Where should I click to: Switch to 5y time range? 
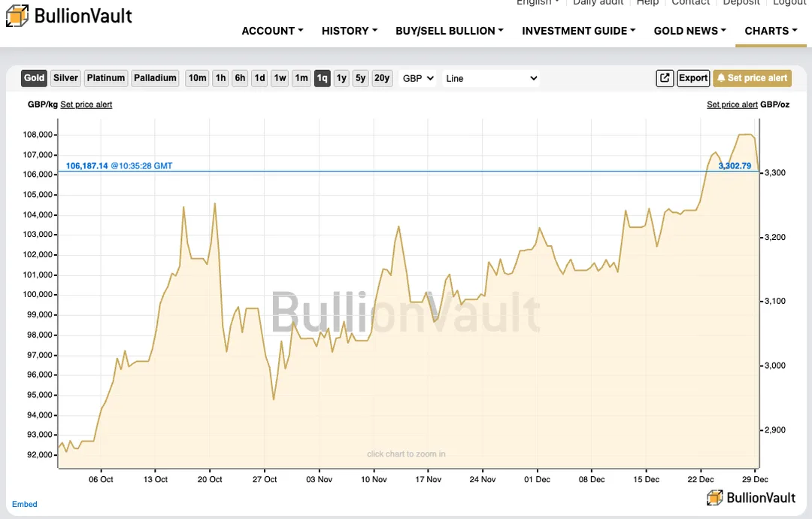click(x=360, y=78)
